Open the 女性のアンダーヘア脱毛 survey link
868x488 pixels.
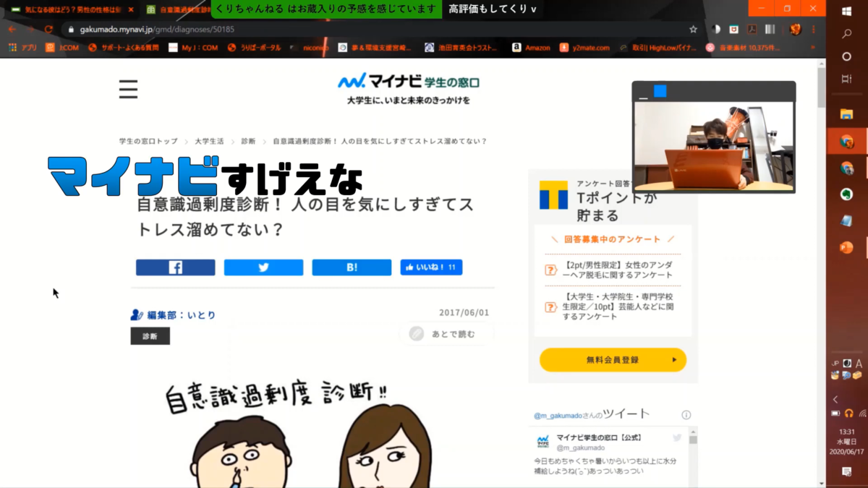coord(613,270)
